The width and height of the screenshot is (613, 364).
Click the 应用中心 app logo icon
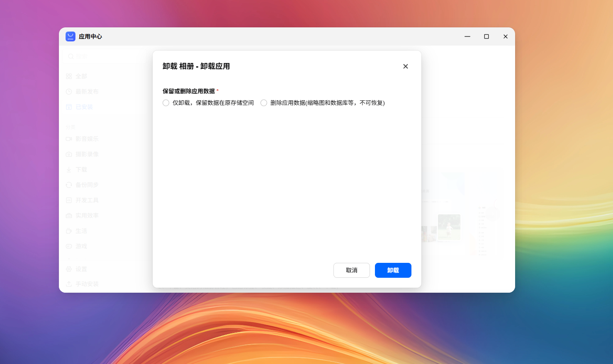[71, 36]
